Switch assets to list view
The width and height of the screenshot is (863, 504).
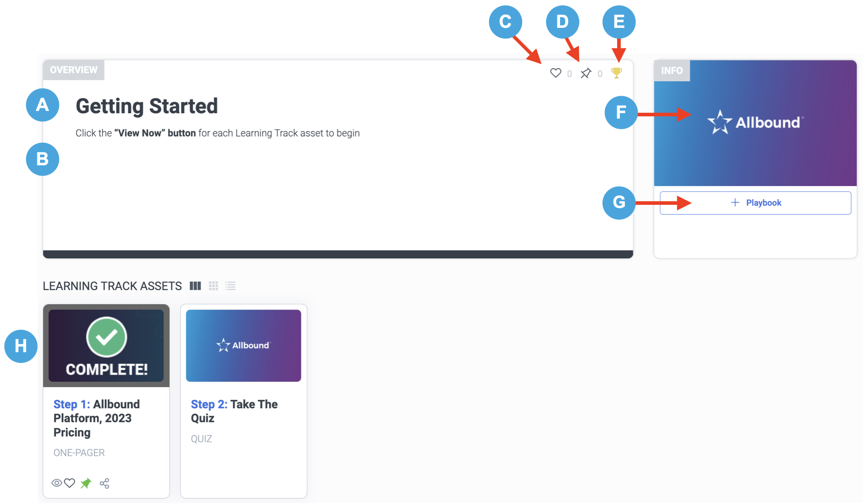point(231,286)
